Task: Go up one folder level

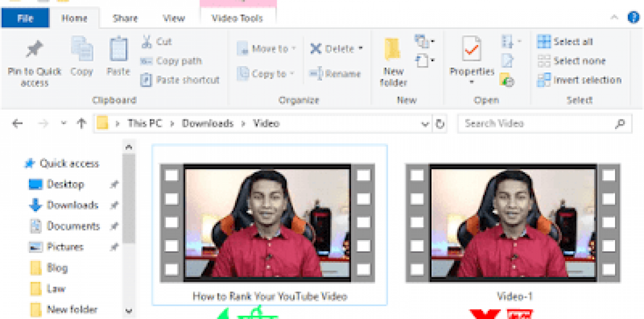Action: tap(81, 124)
